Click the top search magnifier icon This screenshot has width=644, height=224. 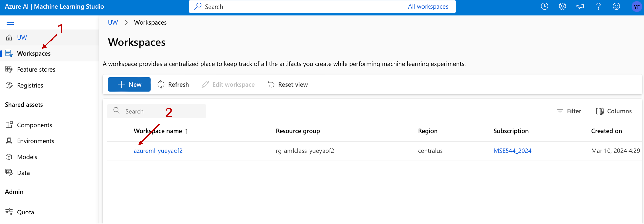pos(198,6)
